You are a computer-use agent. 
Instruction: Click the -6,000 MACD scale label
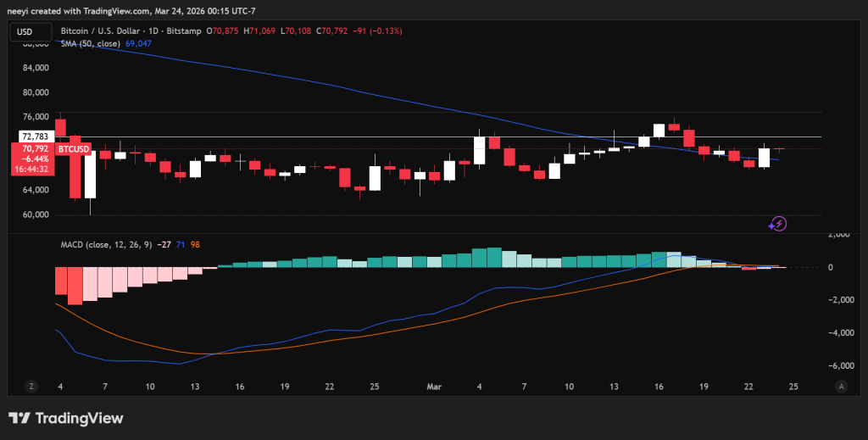(x=842, y=365)
